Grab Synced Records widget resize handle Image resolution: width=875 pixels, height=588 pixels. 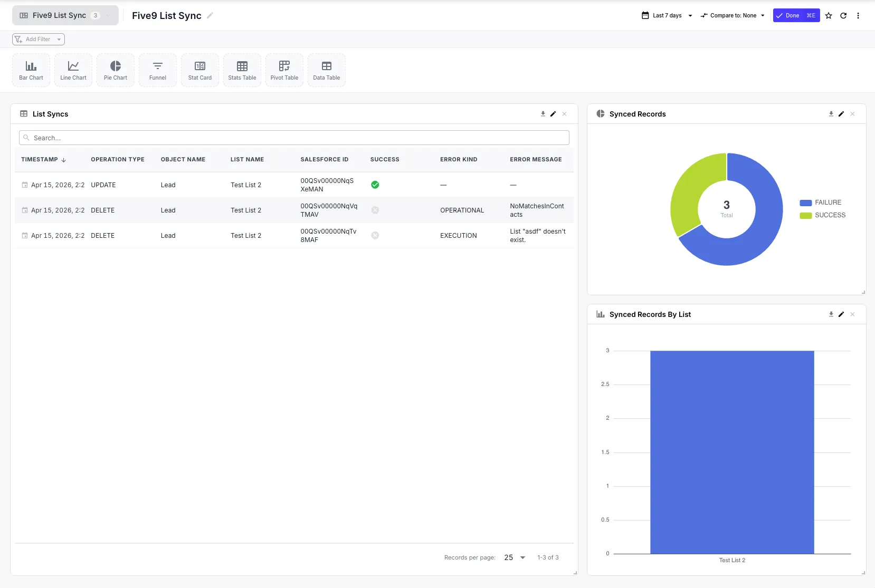point(863,292)
